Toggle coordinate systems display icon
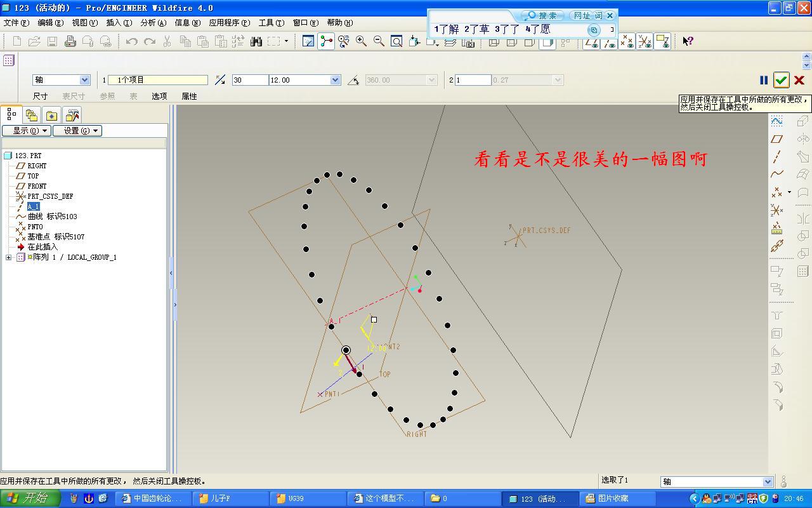This screenshot has height=508, width=812. point(645,41)
